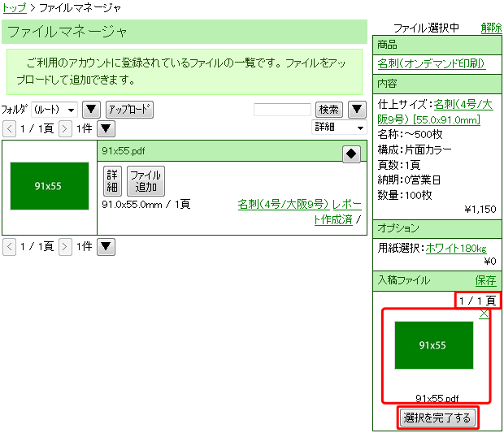Click the arrow button beside 1件 at bottom
Image resolution: width=504 pixels, height=433 pixels.
(x=106, y=246)
